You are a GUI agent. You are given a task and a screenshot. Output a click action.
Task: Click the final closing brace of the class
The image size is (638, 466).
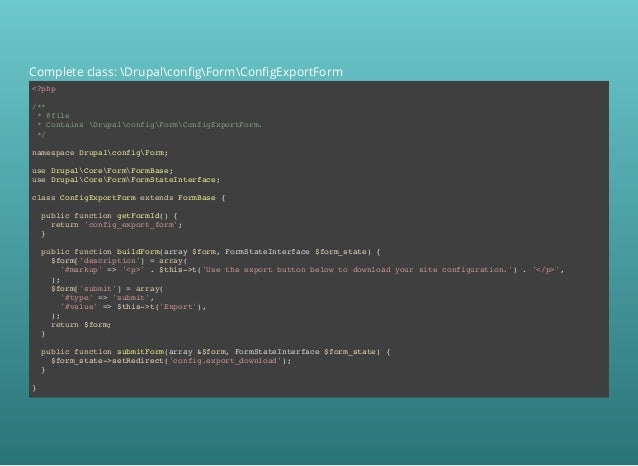coord(34,388)
